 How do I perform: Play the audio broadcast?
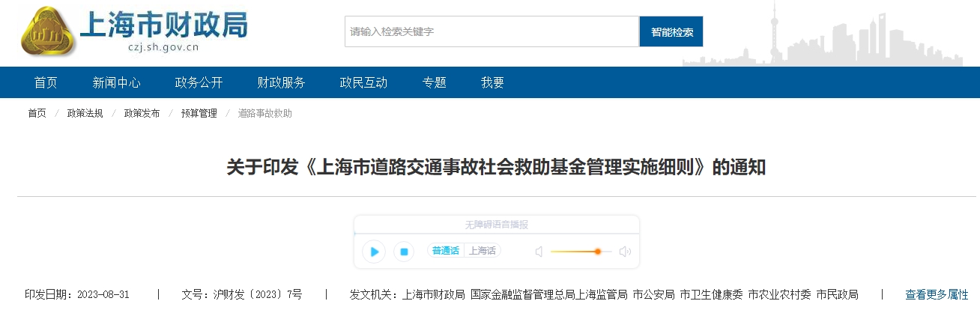pos(374,252)
